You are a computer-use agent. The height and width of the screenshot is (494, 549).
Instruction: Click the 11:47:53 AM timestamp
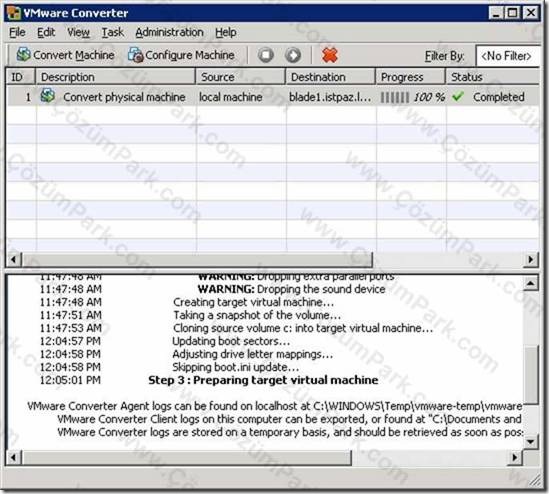70,328
